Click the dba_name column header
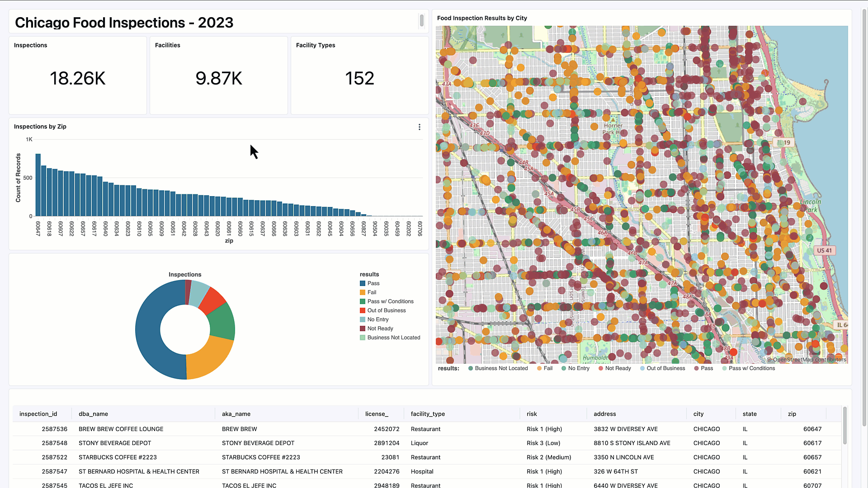868x488 pixels. 93,414
